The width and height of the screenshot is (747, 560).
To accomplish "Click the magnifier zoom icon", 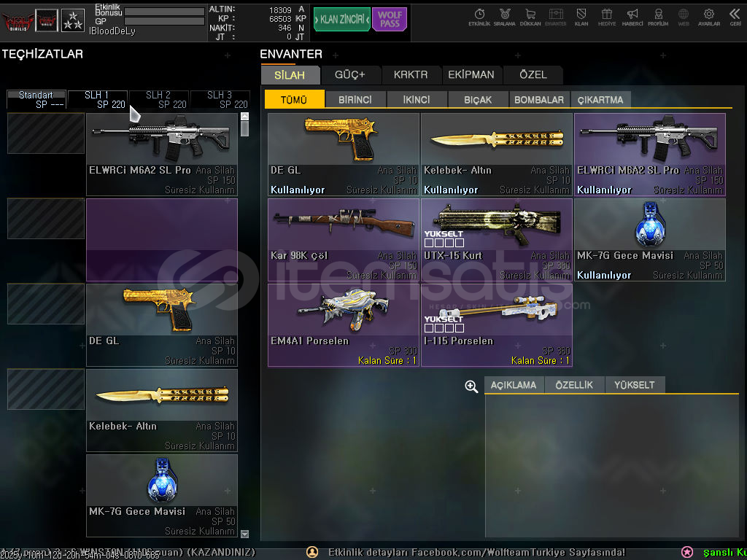I will click(x=471, y=386).
